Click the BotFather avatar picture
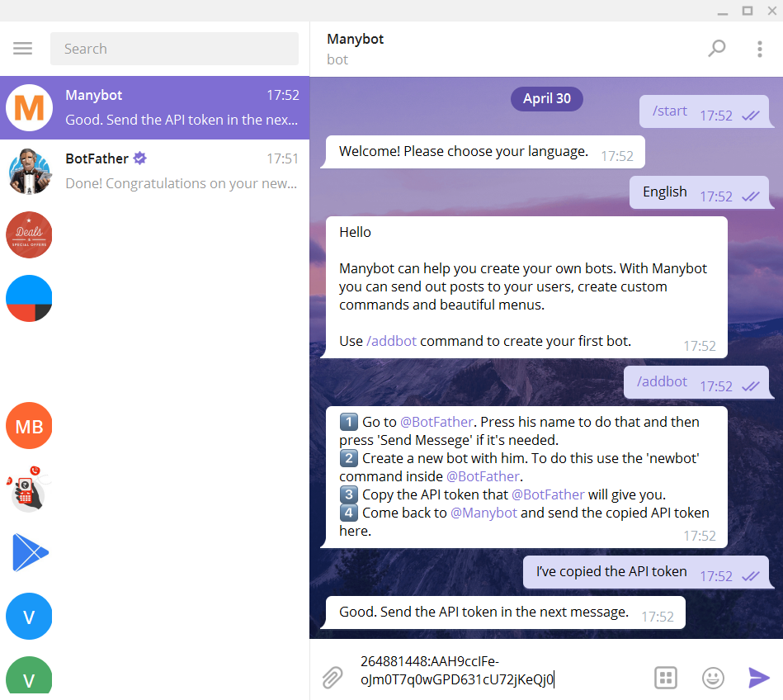This screenshot has height=700, width=783. pyautogui.click(x=29, y=172)
